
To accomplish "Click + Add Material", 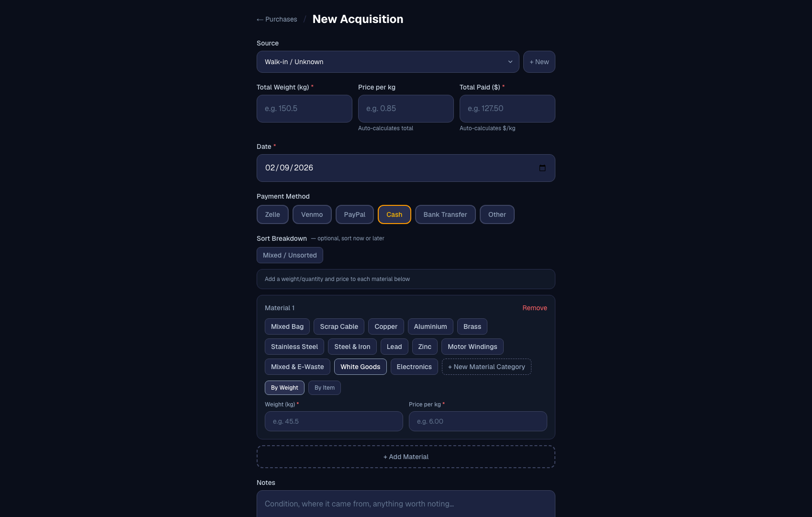I will (x=406, y=457).
